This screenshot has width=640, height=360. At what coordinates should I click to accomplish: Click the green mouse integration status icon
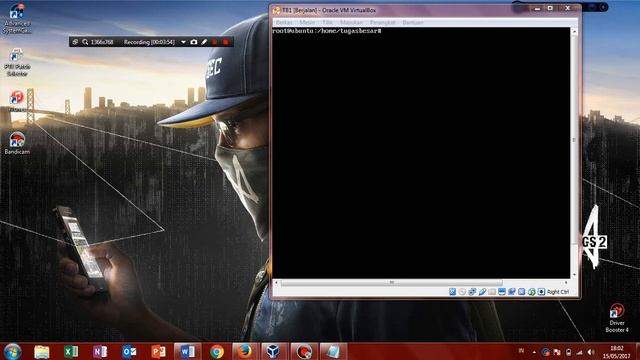[531, 292]
